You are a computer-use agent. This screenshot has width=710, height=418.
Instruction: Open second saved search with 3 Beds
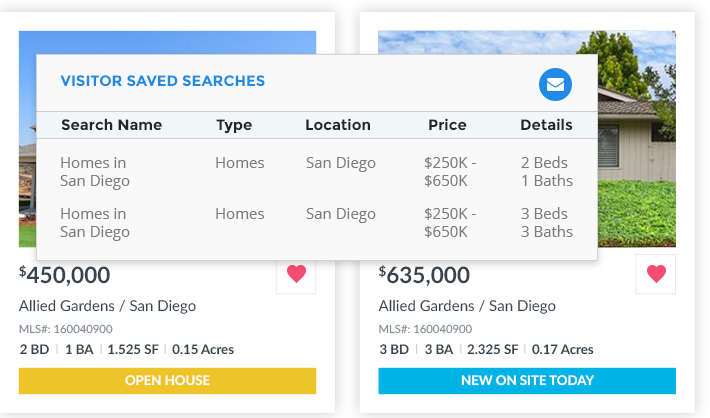[317, 222]
